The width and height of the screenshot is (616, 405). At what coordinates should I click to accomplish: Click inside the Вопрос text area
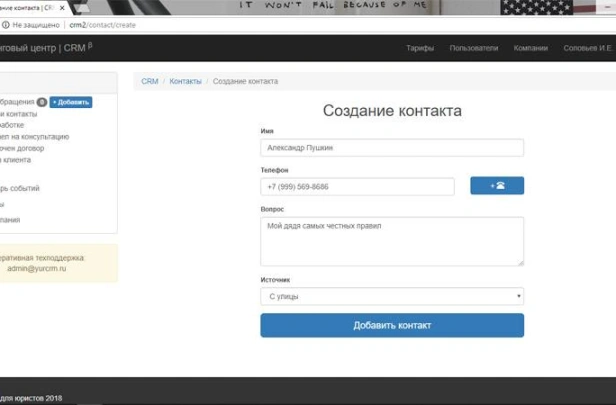pos(391,242)
